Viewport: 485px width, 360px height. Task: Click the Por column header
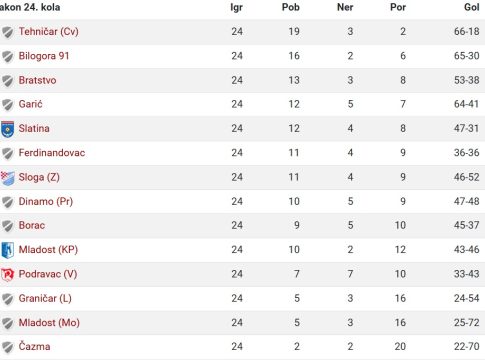(x=398, y=7)
